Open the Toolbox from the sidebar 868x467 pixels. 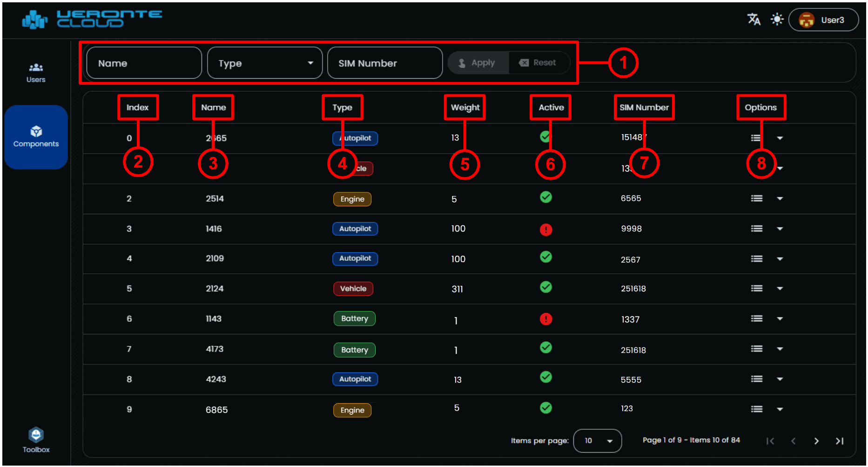click(x=36, y=440)
